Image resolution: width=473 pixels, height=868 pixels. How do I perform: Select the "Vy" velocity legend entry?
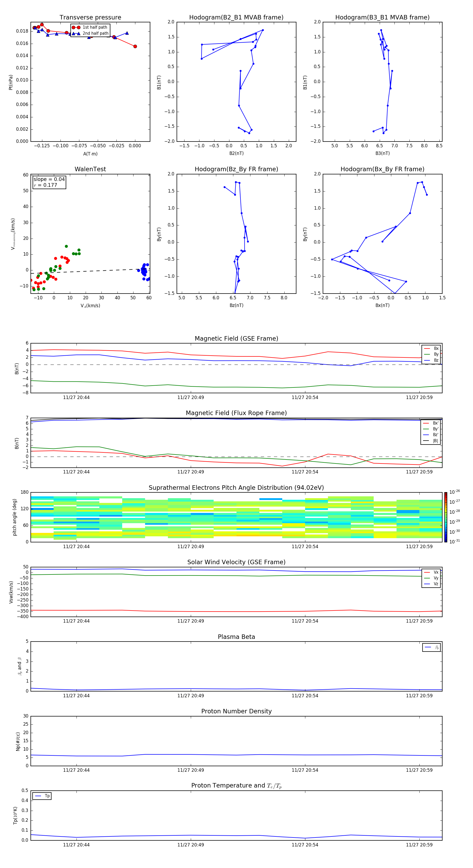[x=431, y=578]
